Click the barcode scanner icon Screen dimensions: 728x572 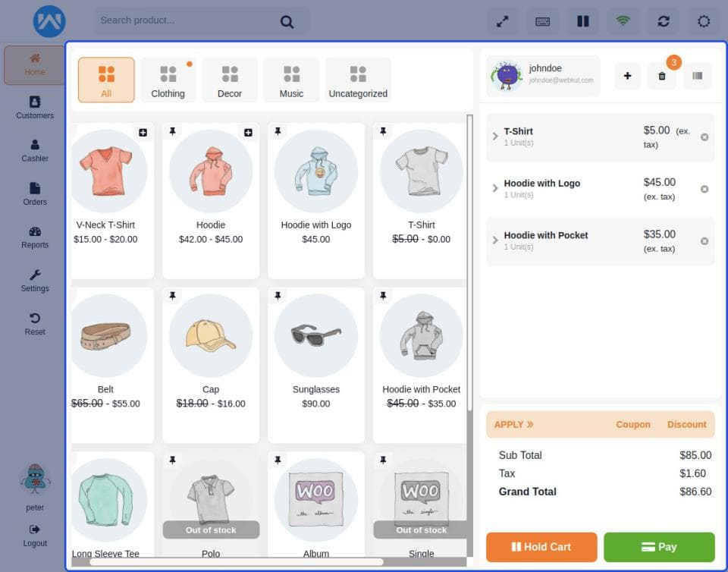pos(698,76)
